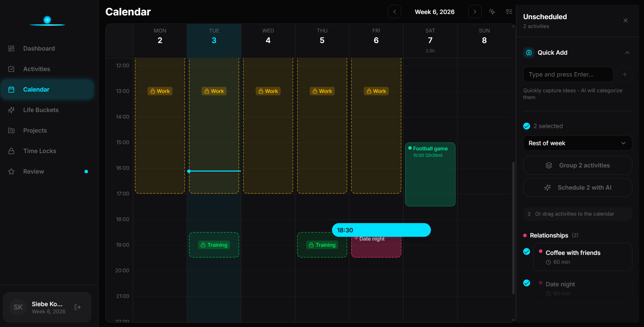Collapse the Quick Add section

click(627, 52)
